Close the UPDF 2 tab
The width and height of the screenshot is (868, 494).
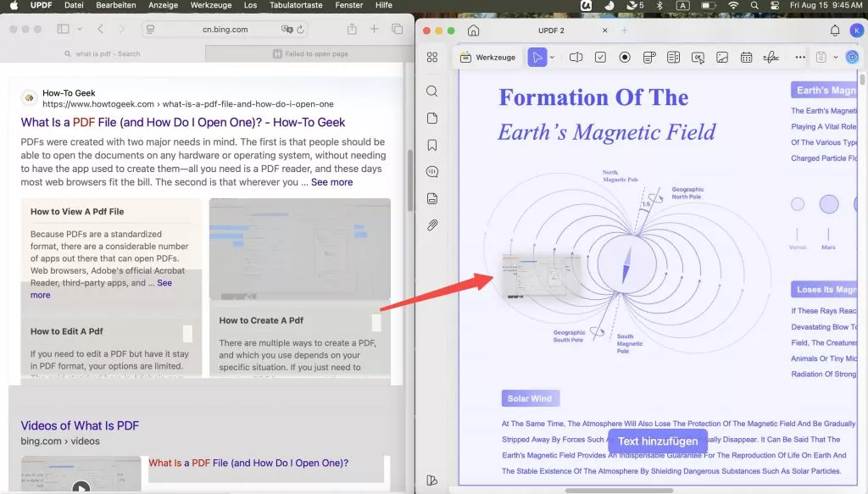coord(605,31)
